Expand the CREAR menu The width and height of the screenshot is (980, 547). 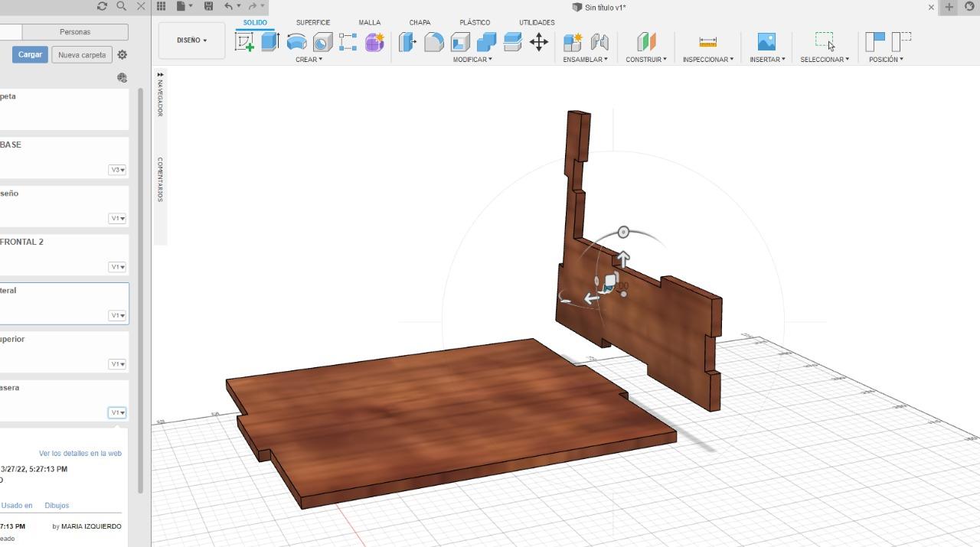[309, 60]
